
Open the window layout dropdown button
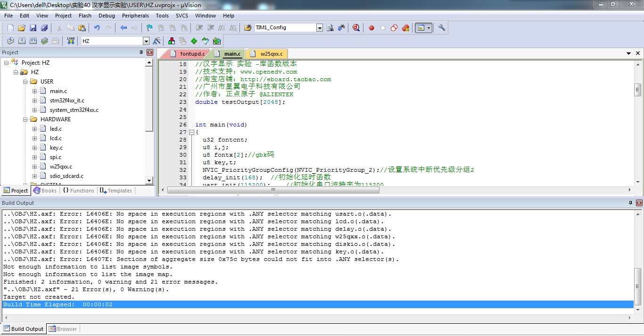(429, 28)
